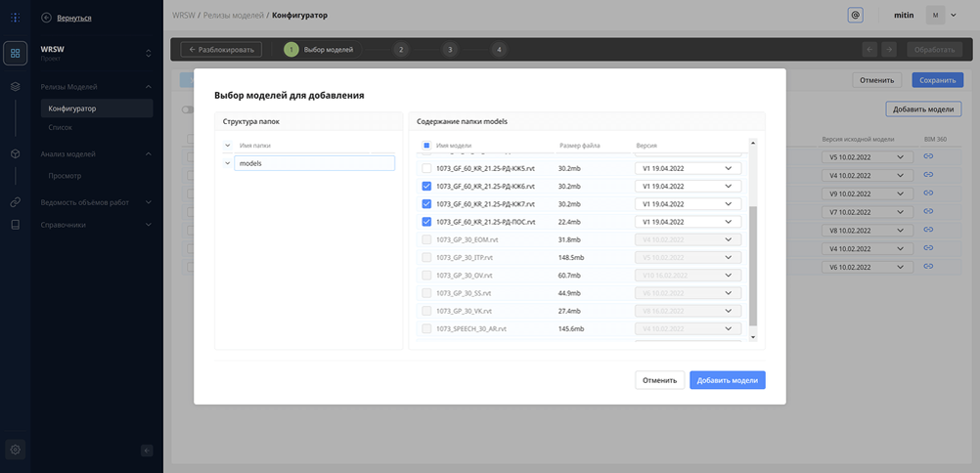Open the cube model analysis icon
The height and width of the screenshot is (473, 980).
pos(15,153)
